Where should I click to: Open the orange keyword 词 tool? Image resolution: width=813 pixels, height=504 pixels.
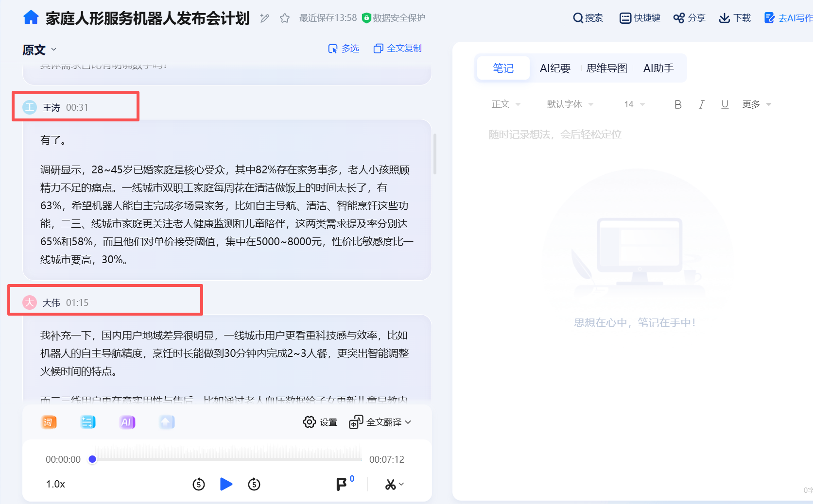point(49,422)
